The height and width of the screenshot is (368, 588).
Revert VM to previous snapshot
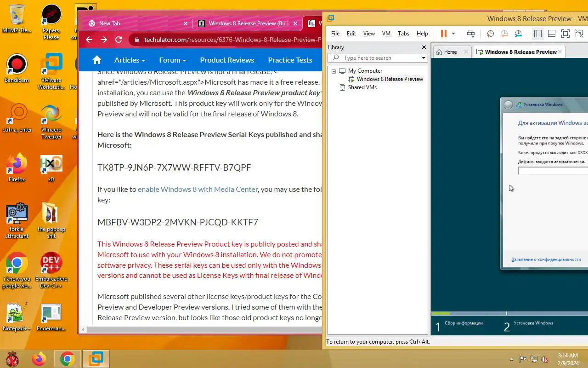click(504, 34)
